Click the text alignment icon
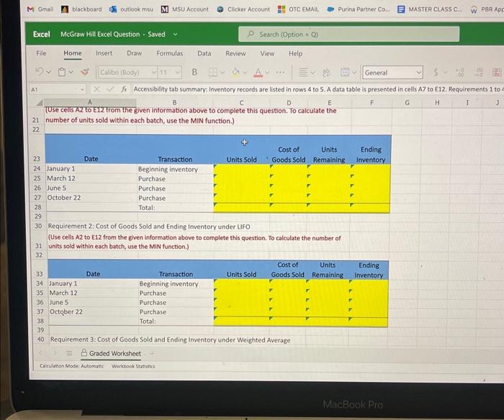 click(x=303, y=73)
